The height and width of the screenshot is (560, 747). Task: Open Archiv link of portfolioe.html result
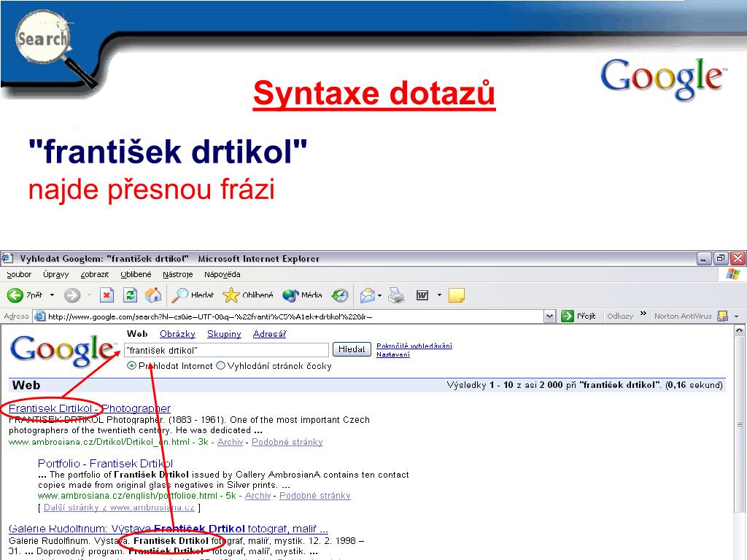click(x=258, y=496)
